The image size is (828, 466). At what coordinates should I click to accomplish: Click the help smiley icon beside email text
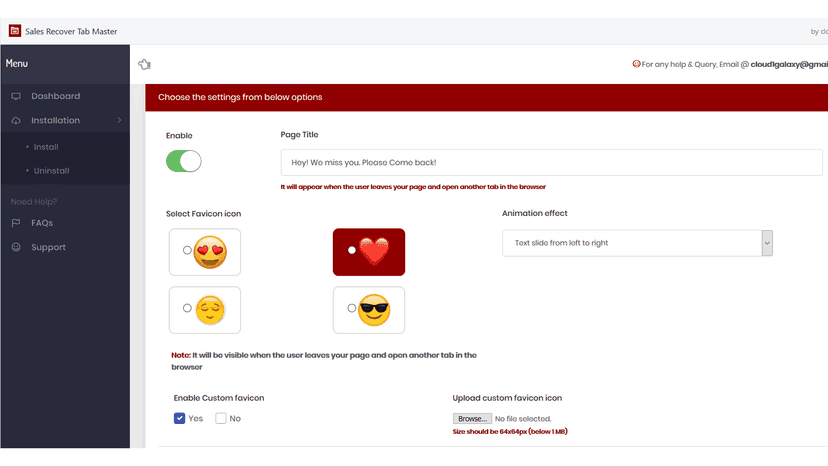click(636, 64)
